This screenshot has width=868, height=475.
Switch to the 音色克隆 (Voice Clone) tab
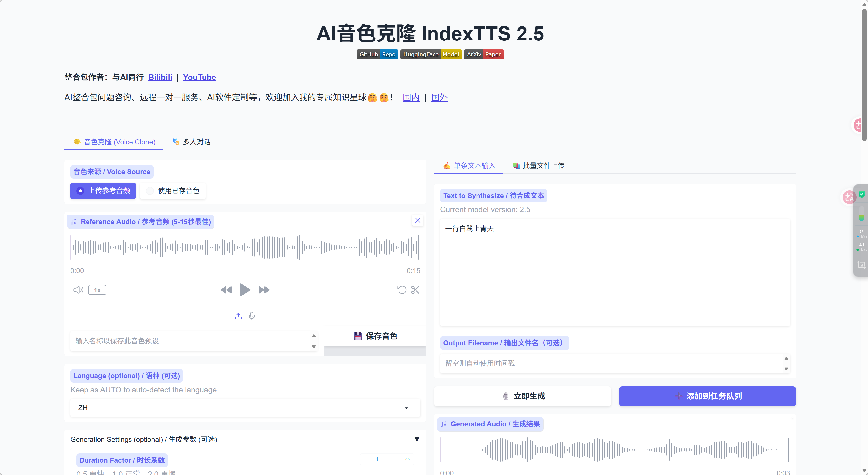114,142
